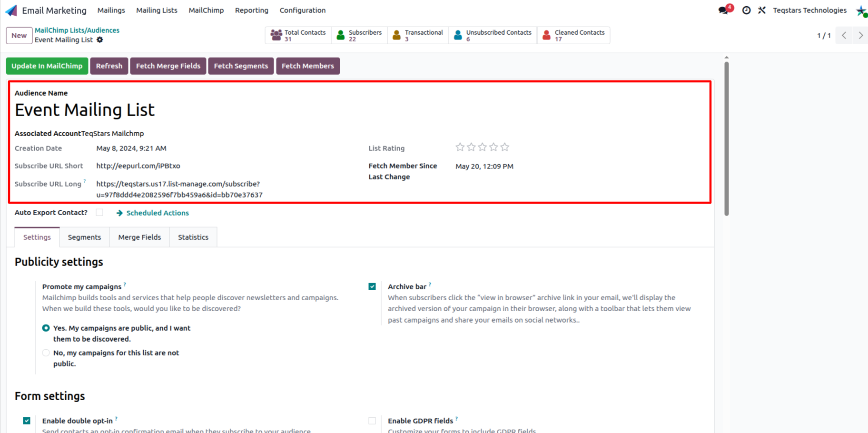Show help tooltip for Enable double opt-in
The image size is (868, 433).
point(116,418)
